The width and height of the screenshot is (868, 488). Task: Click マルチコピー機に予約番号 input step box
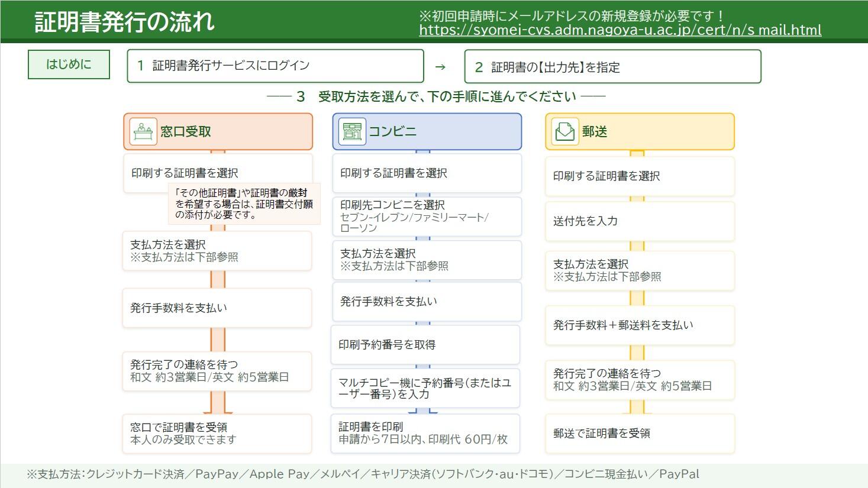click(425, 388)
